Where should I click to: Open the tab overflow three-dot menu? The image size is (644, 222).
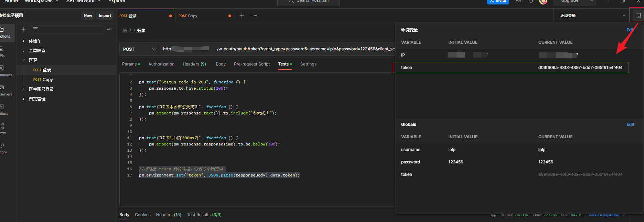tap(254, 16)
